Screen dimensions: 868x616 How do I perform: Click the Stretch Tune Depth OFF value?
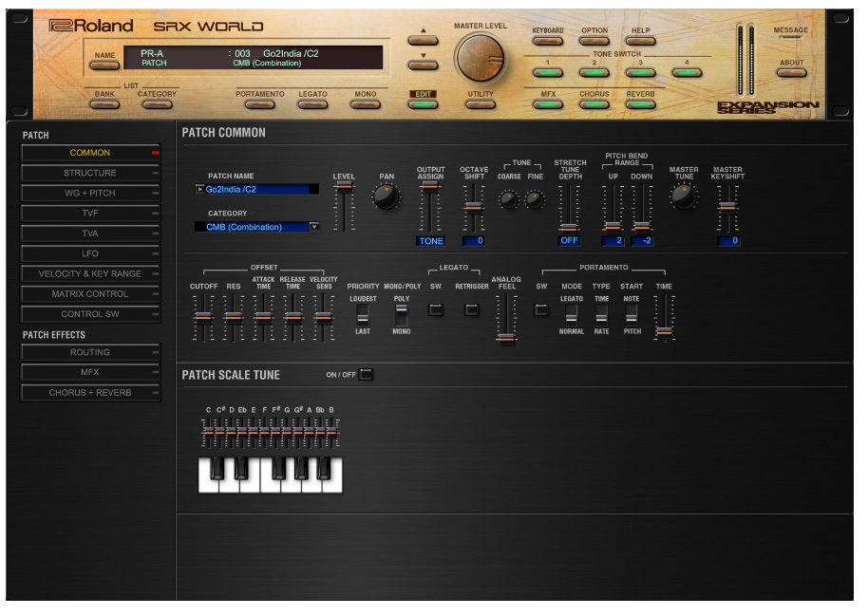coord(569,241)
